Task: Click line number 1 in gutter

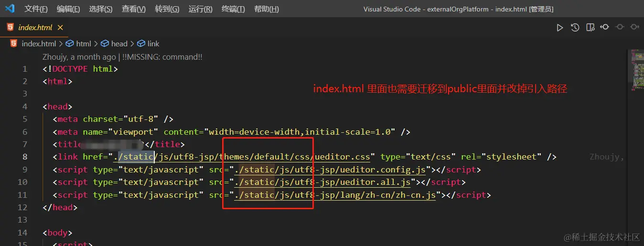Action: [25, 69]
